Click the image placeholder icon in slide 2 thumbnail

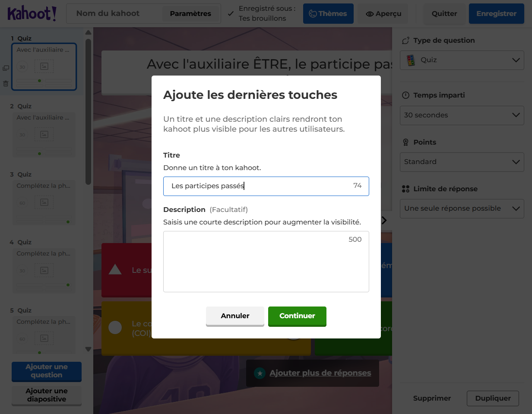pos(44,135)
